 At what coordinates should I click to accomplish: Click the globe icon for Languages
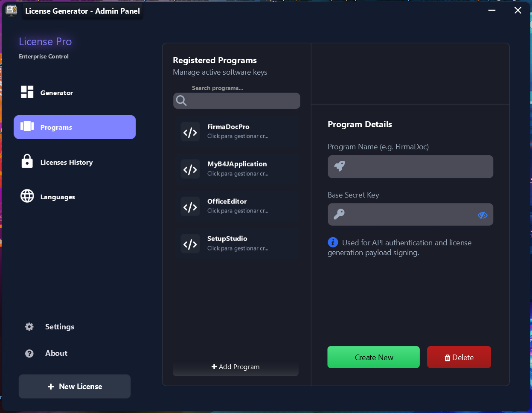click(27, 196)
